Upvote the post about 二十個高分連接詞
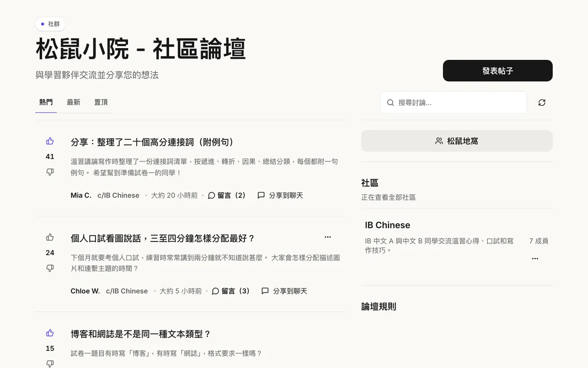 coord(50,141)
